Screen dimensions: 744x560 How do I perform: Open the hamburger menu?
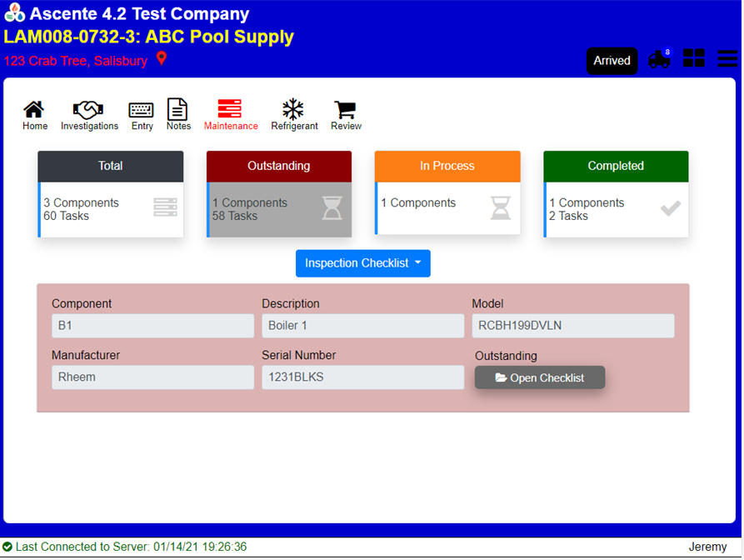727,58
